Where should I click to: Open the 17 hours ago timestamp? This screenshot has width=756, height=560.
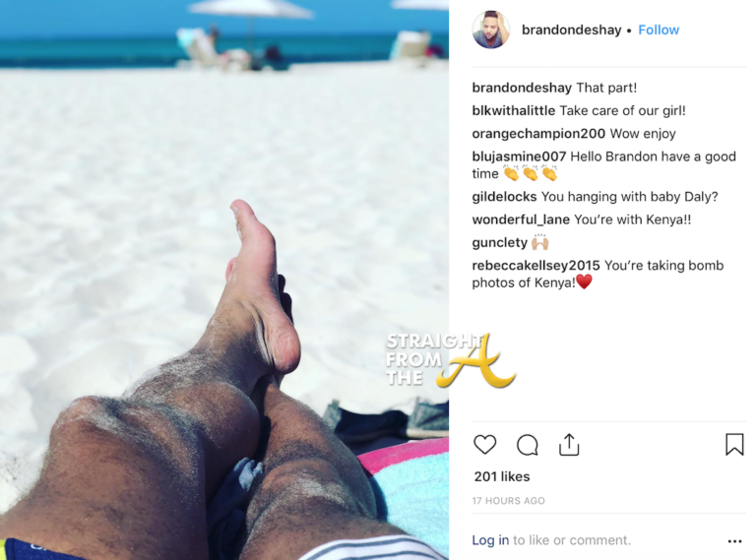(508, 501)
